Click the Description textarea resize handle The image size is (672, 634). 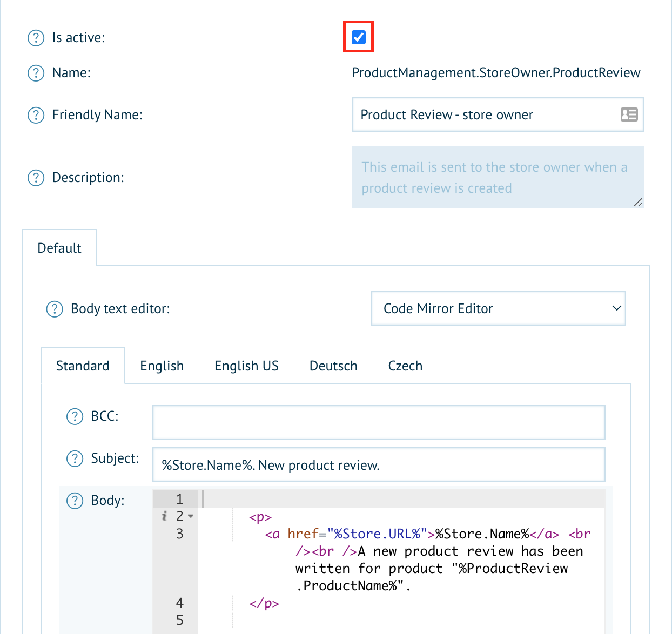pos(639,203)
